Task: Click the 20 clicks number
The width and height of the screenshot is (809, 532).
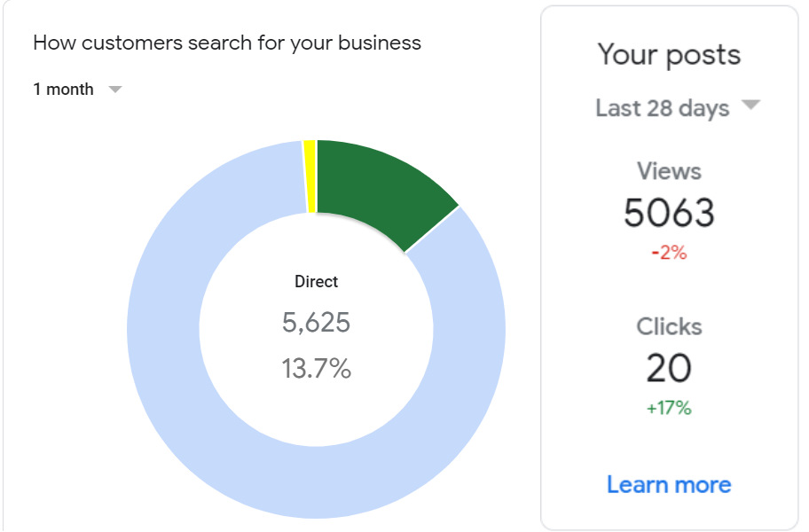Action: click(669, 369)
